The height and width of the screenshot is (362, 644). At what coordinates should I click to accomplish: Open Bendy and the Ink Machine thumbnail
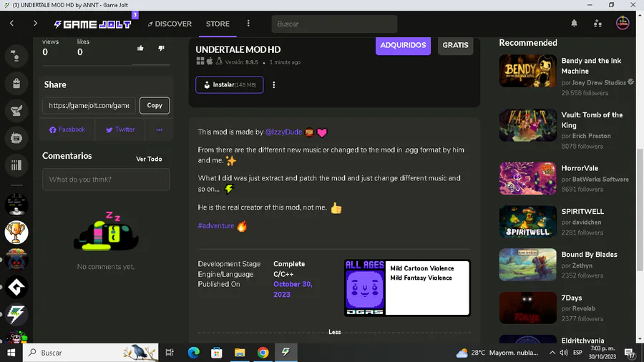[x=528, y=71]
